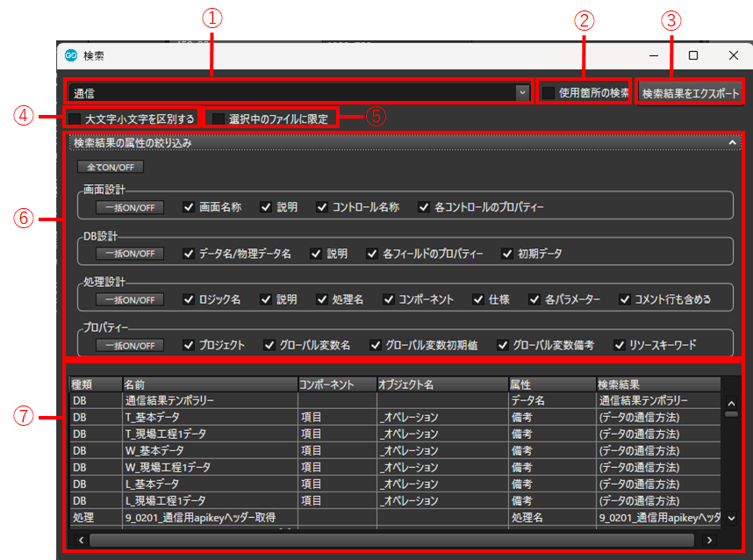Click 検索結果をエクスポート button

690,93
